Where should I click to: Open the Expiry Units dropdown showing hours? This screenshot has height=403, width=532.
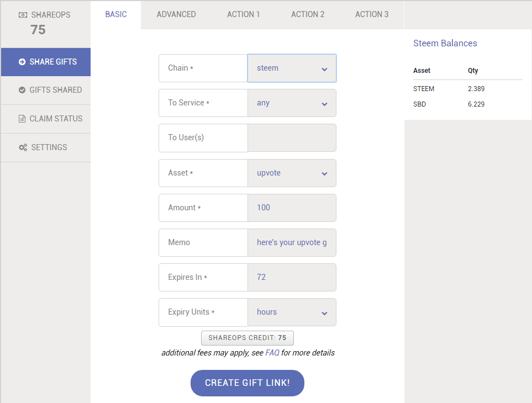292,312
